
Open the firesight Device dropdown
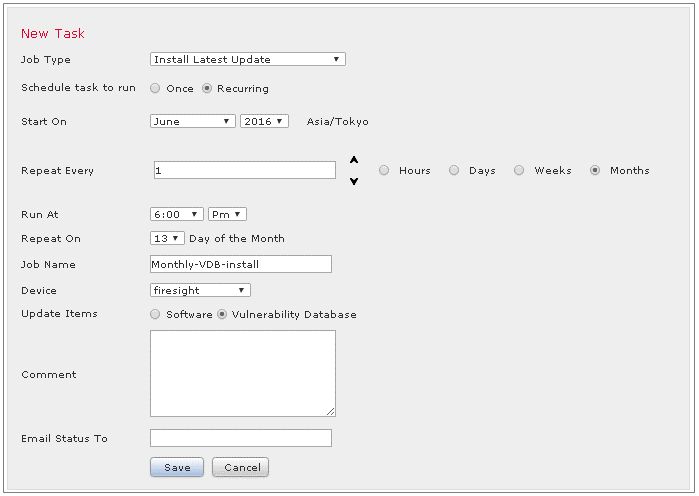200,291
